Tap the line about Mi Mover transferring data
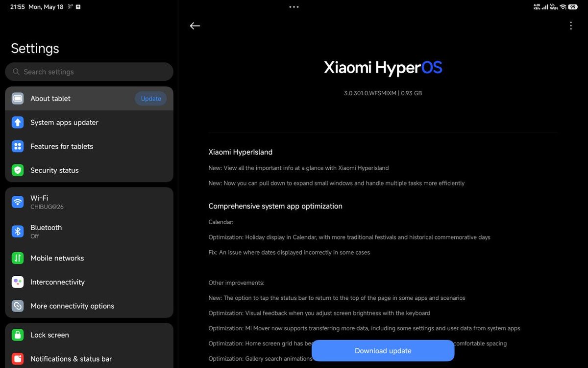588x368 pixels. click(x=365, y=329)
